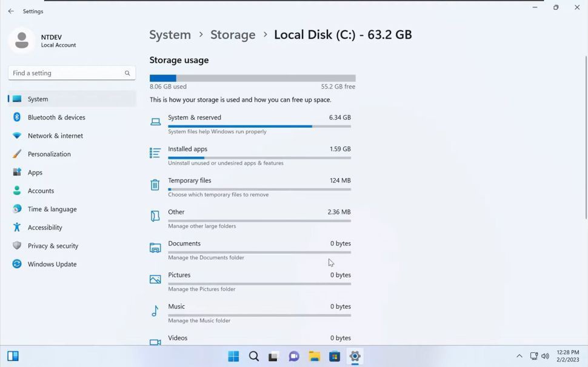Select Network & internet in the sidebar
The height and width of the screenshot is (367, 588).
point(56,136)
